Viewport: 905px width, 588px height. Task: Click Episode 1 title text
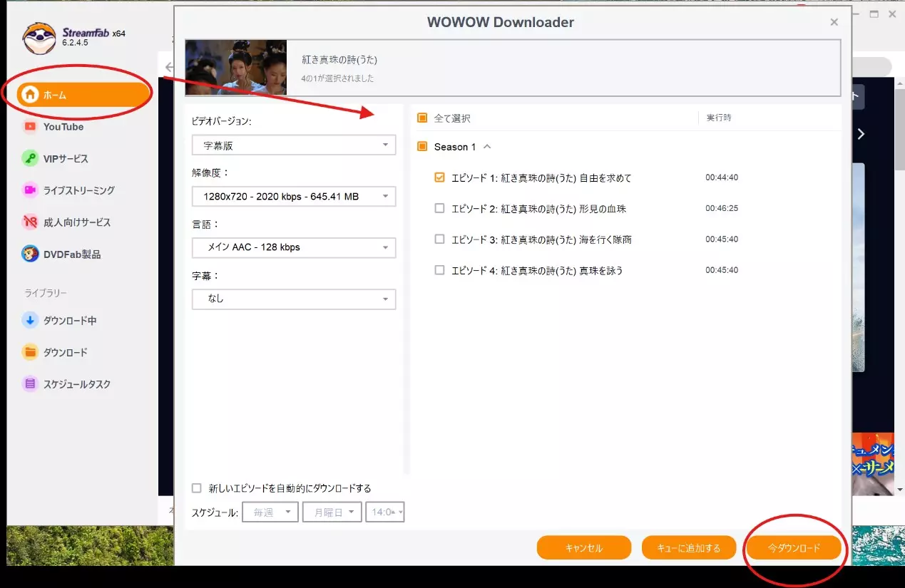click(x=542, y=178)
